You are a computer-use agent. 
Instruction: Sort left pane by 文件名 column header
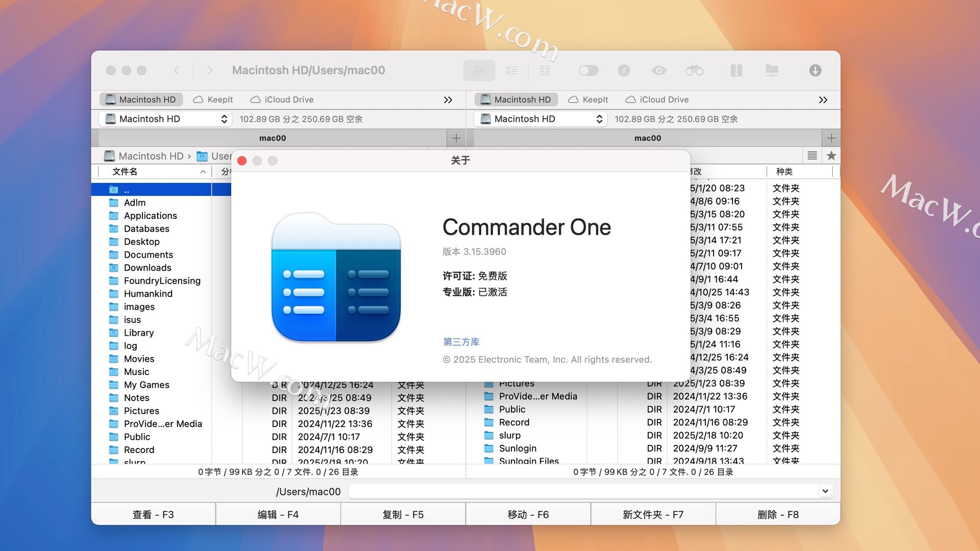point(154,172)
